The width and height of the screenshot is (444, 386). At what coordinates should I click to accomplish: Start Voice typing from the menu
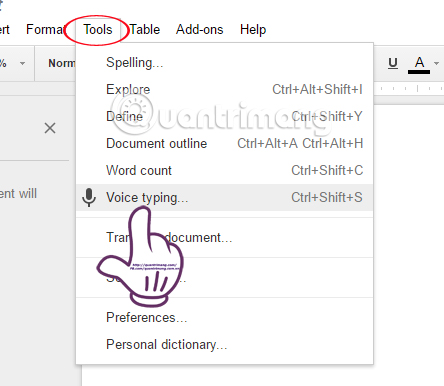[x=224, y=197]
